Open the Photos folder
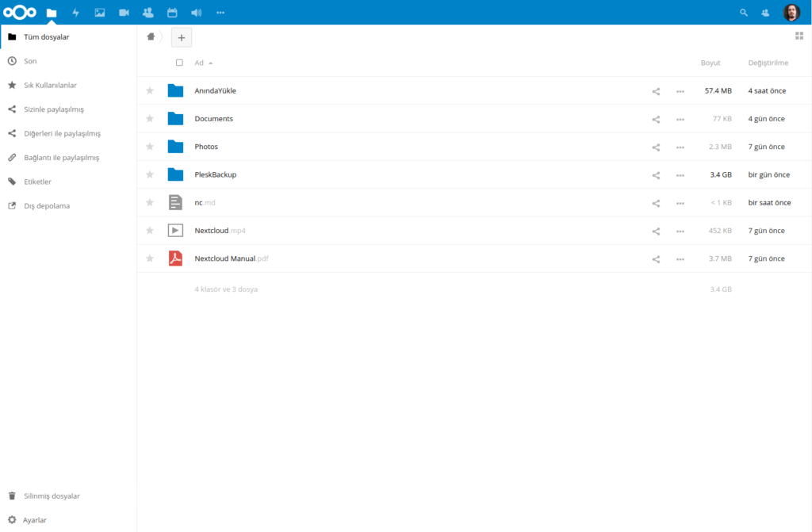 tap(206, 147)
